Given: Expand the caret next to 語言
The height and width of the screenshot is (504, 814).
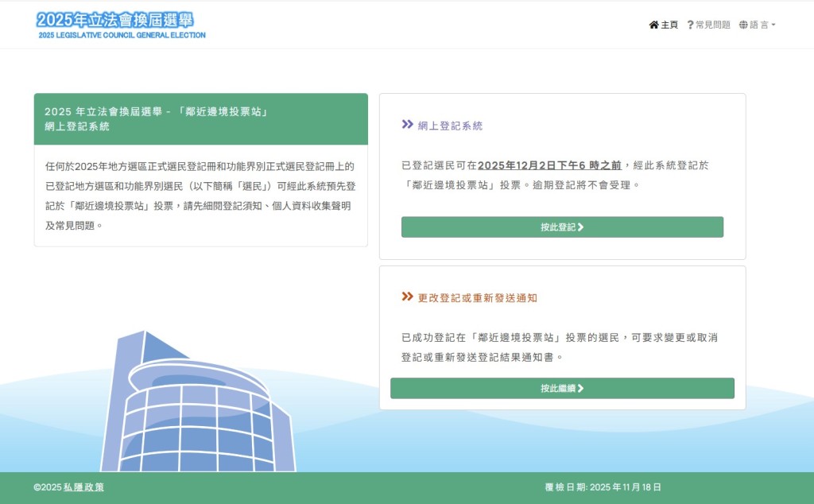Looking at the screenshot, I should point(773,25).
